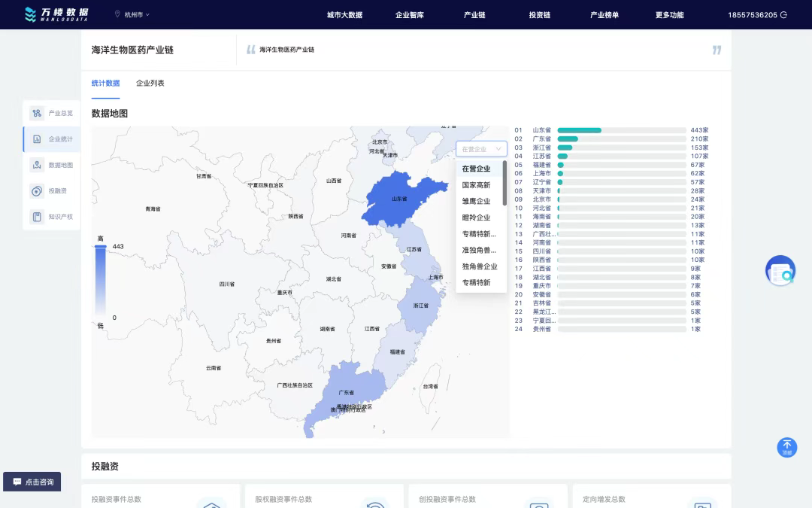The width and height of the screenshot is (812, 508).
Task: Click the logout icon next to the phone number
Action: pos(783,14)
